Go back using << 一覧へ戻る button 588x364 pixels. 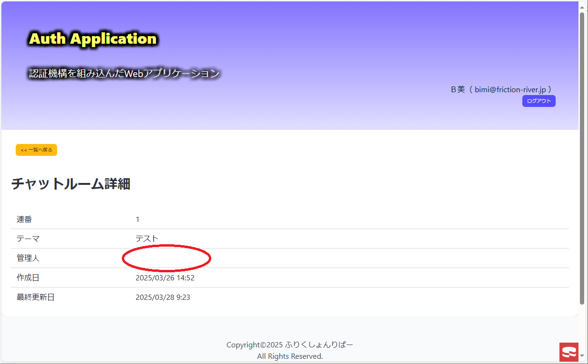tap(36, 150)
